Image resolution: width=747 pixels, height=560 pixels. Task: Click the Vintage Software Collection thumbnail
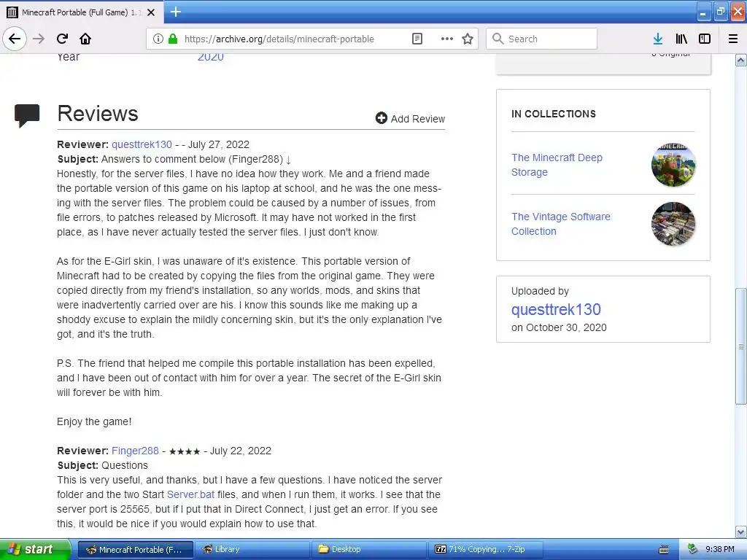coord(673,224)
